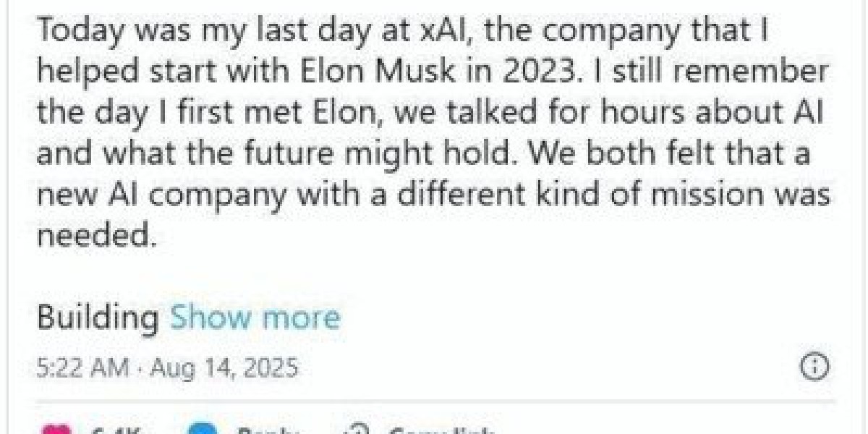868x434 pixels.
Task: Click the copy link chain icon
Action: tap(359, 431)
